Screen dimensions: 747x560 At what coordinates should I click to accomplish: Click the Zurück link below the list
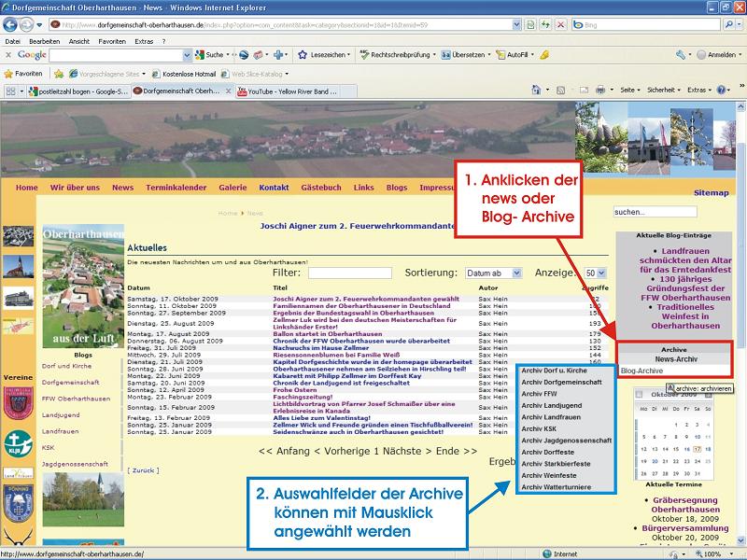143,470
